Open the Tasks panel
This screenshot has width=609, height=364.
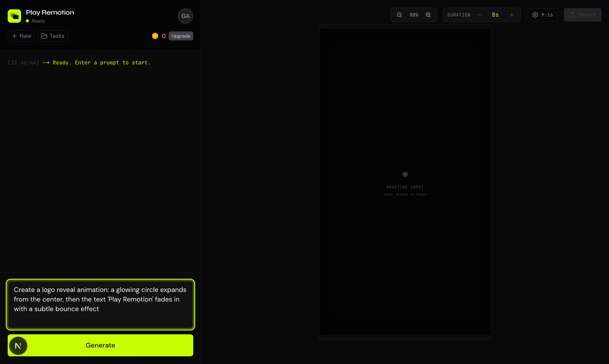(52, 36)
